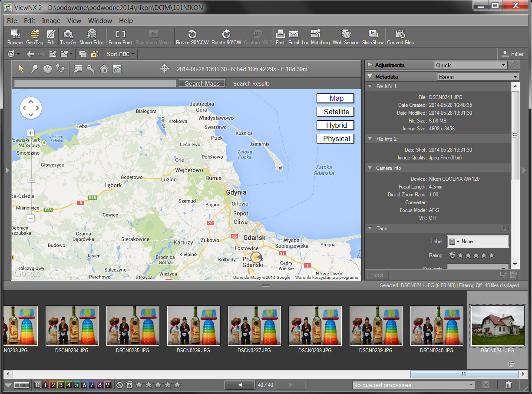
Task: Show the Focus Point
Action: click(120, 37)
